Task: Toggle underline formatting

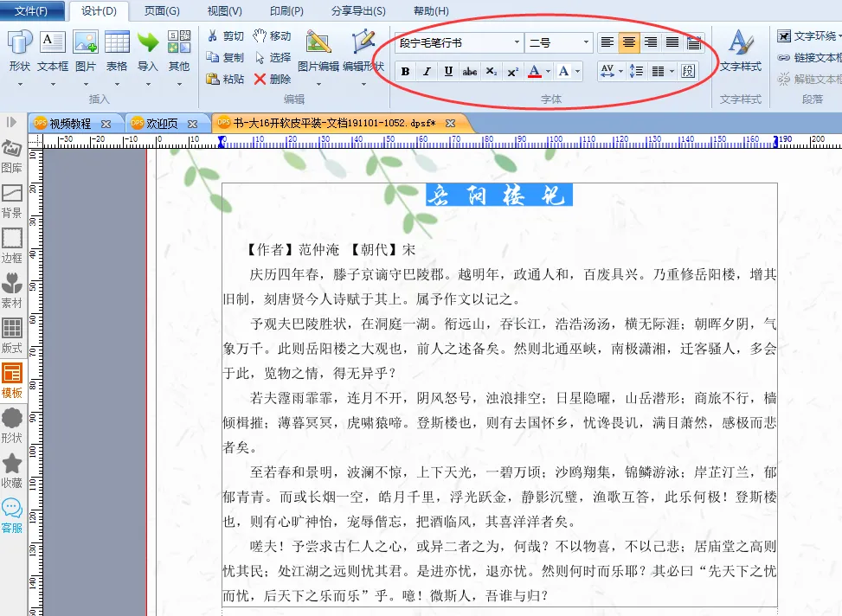Action: (x=448, y=71)
